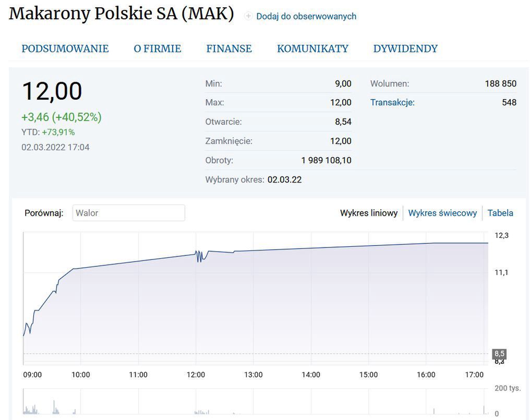This screenshot has width=530, height=420.
Task: Select the PODSUMOWANIE tab
Action: click(65, 48)
